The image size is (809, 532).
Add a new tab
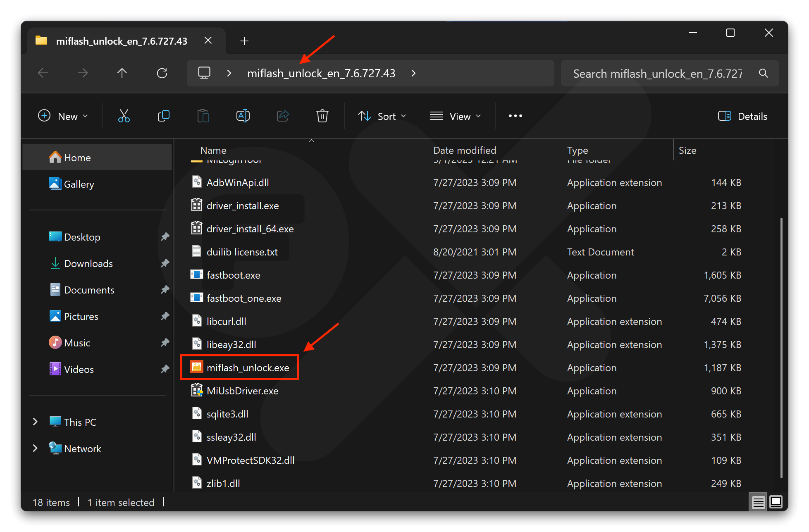coord(244,41)
